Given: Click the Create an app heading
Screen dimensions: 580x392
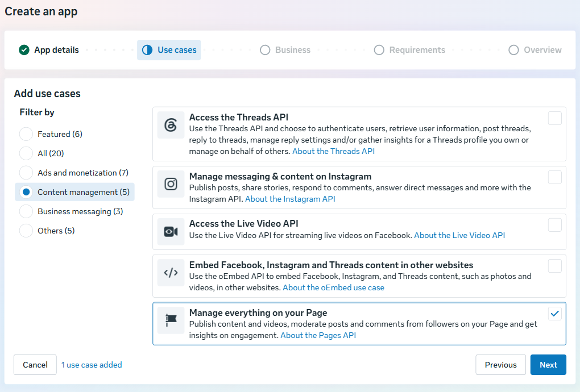Looking at the screenshot, I should pyautogui.click(x=41, y=11).
